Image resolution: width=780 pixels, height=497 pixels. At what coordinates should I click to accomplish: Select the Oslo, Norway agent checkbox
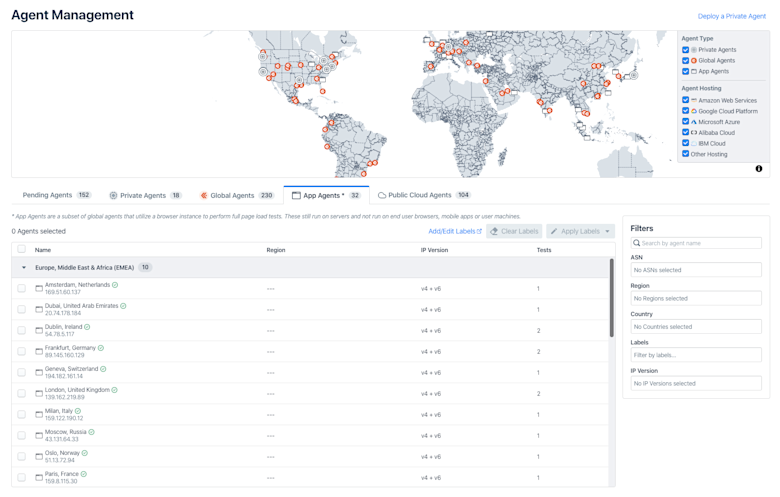pyautogui.click(x=21, y=457)
